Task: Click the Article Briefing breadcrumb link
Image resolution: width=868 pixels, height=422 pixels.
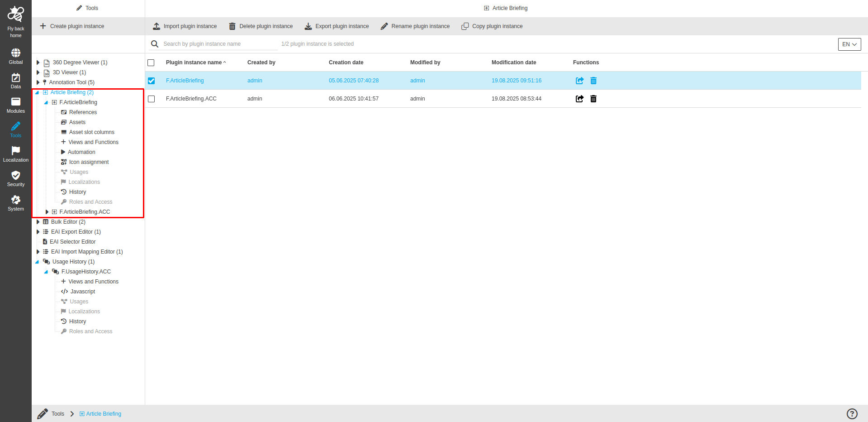Action: [104, 414]
